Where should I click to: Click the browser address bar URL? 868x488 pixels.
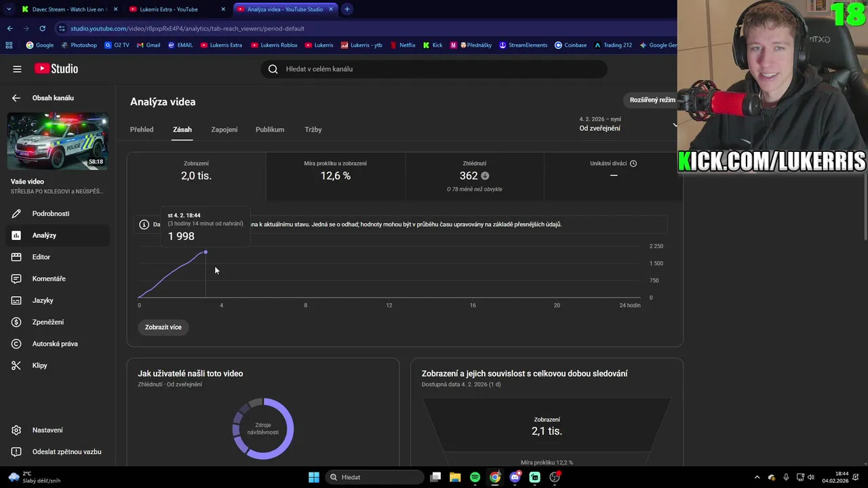tap(187, 28)
